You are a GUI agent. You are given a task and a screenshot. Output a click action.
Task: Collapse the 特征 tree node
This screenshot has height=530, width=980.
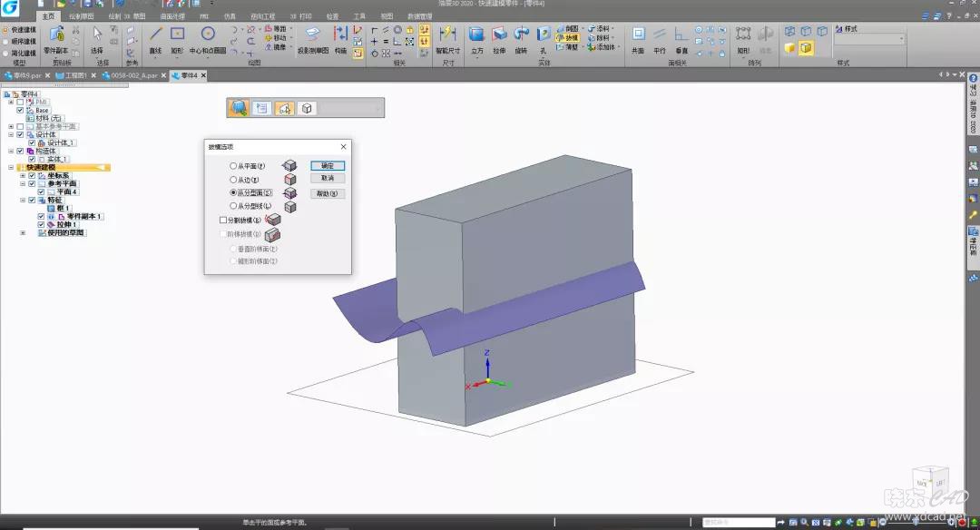tap(23, 200)
